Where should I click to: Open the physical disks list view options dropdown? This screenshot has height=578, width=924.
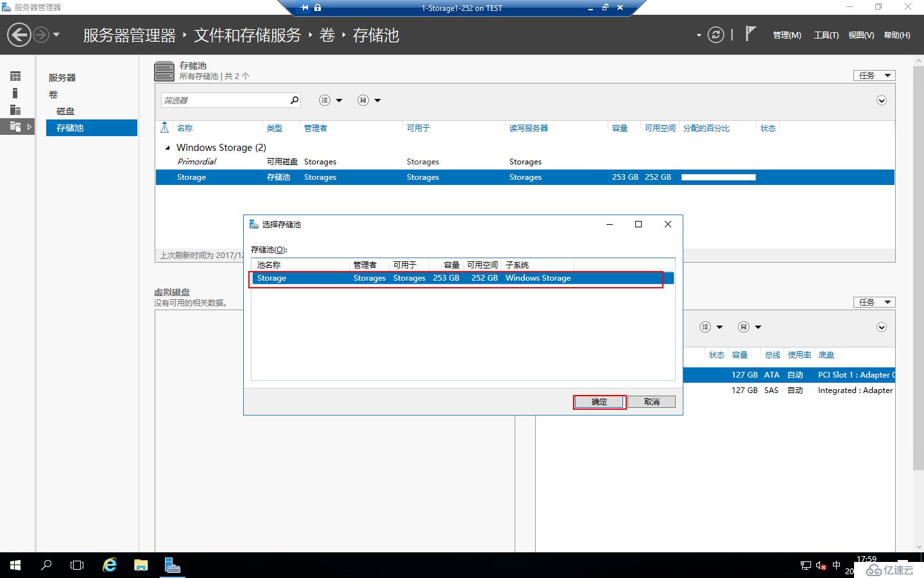[711, 327]
